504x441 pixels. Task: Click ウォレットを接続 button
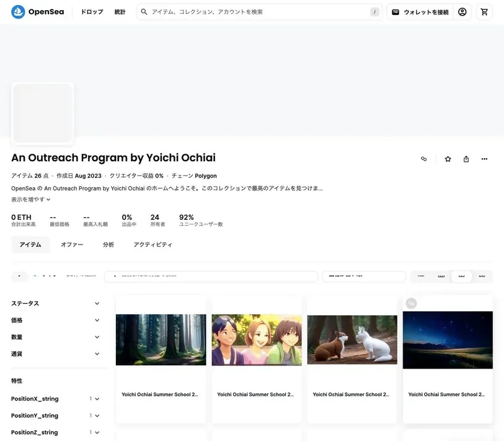tap(420, 12)
